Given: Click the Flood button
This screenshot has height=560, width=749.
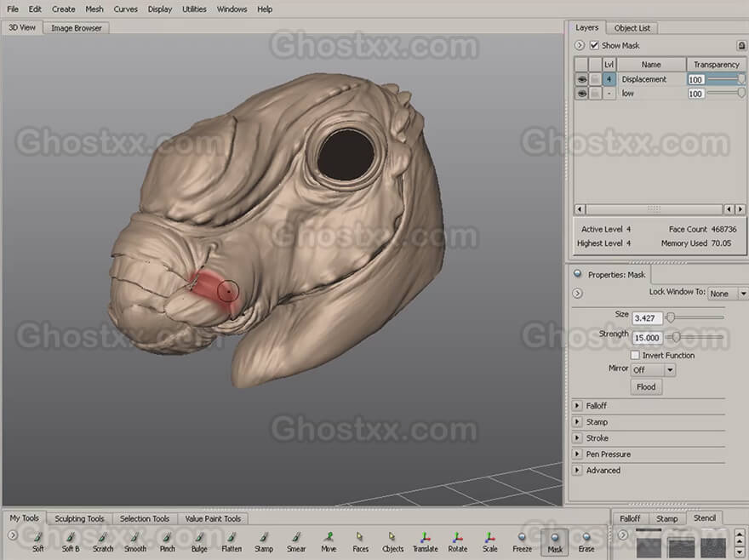Looking at the screenshot, I should coord(646,387).
